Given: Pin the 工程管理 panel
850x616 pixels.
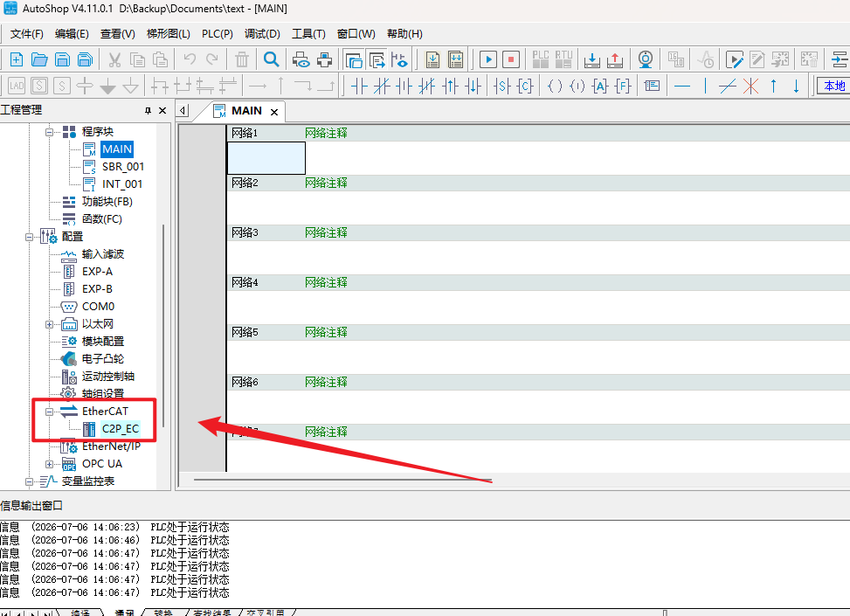Looking at the screenshot, I should (148, 111).
